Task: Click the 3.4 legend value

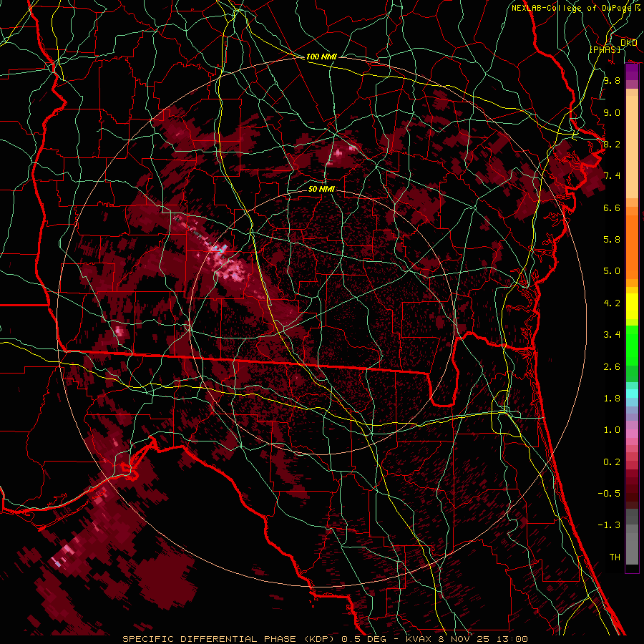Action: pos(612,335)
